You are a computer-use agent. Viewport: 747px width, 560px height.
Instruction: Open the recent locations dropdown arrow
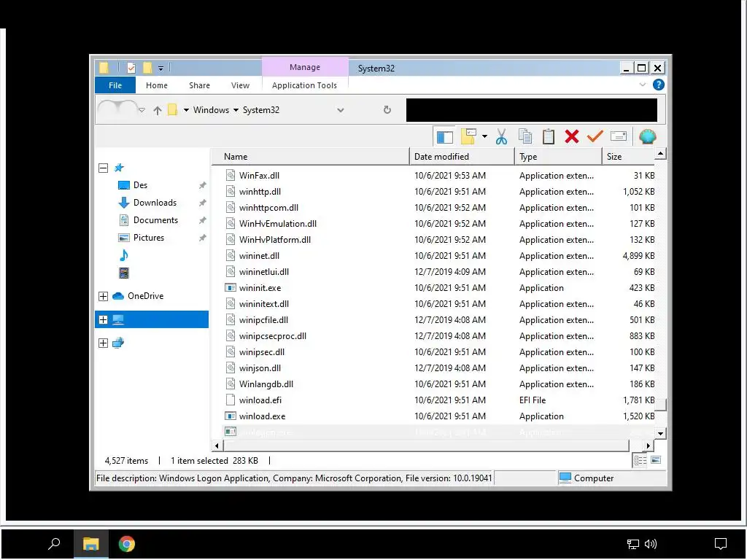(142, 111)
